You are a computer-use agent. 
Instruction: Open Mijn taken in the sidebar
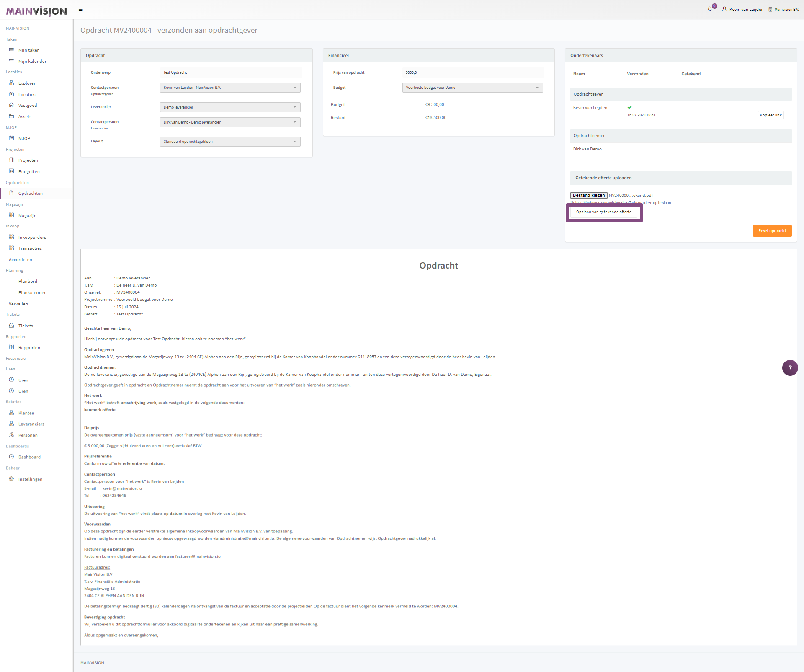(29, 50)
